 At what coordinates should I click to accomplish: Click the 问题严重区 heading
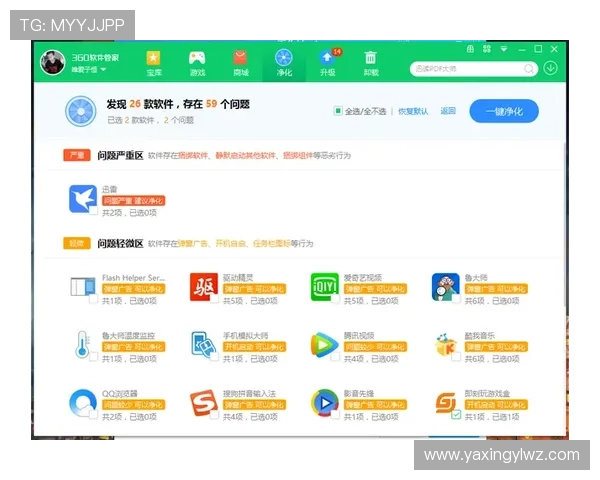(120, 155)
